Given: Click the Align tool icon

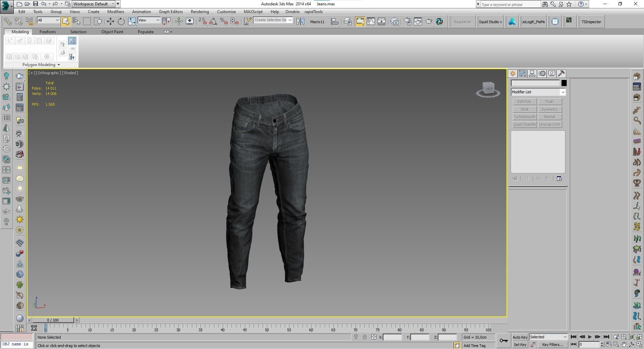Looking at the screenshot, I should [334, 21].
